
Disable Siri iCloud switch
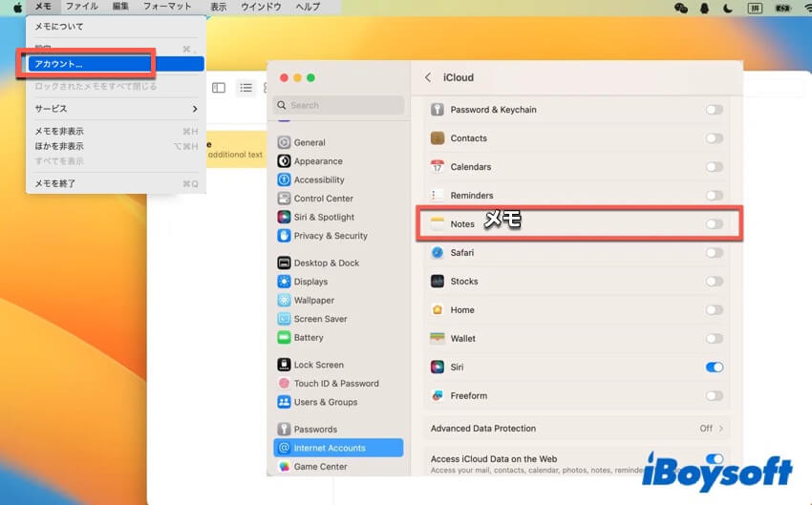pos(715,367)
